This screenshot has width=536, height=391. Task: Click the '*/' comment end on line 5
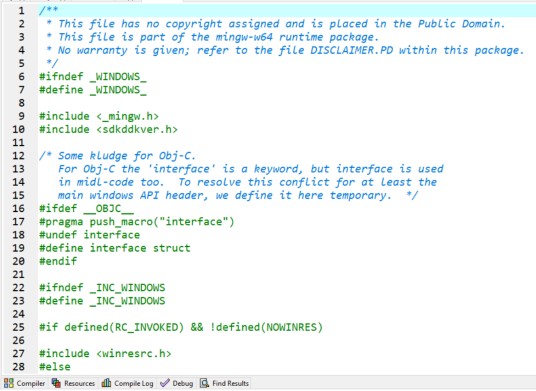52,63
